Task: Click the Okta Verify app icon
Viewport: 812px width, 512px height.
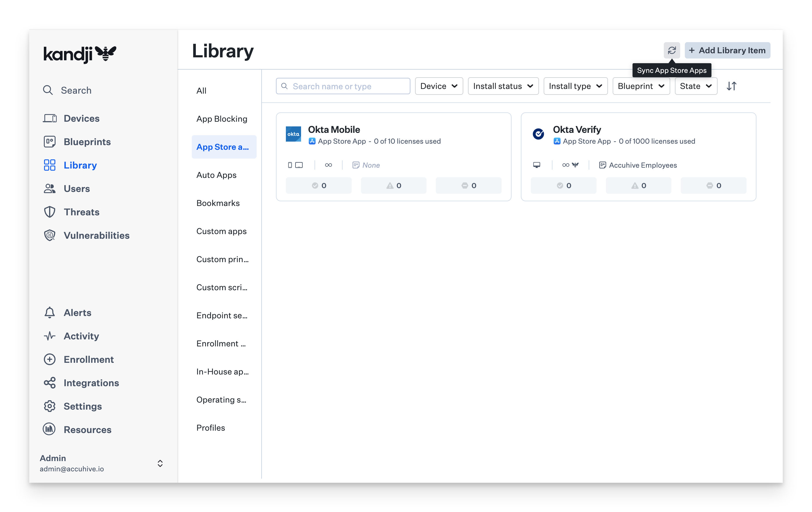Action: (538, 134)
